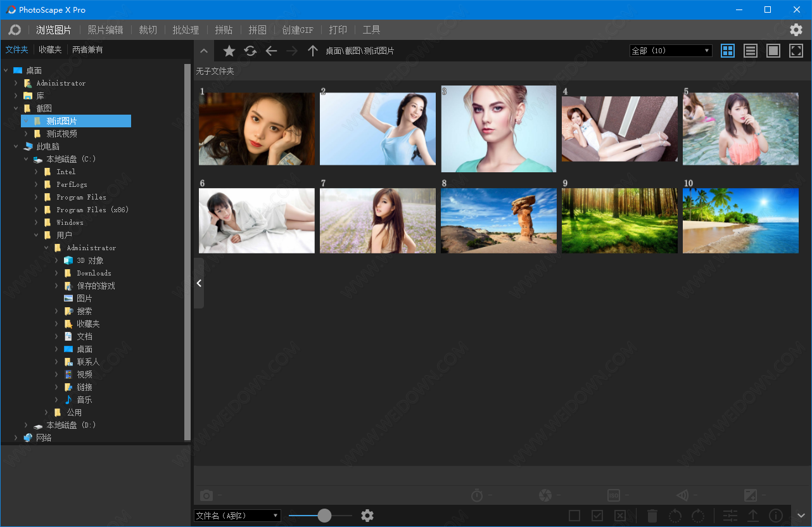Viewport: 812px width, 527px height.
Task: Select the 测试图片 folder in the tree
Action: click(76, 121)
